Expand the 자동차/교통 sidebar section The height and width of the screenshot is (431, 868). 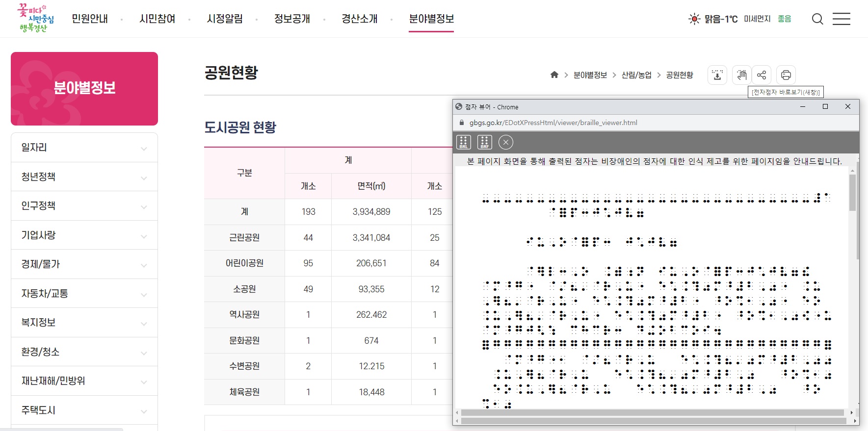coord(84,293)
